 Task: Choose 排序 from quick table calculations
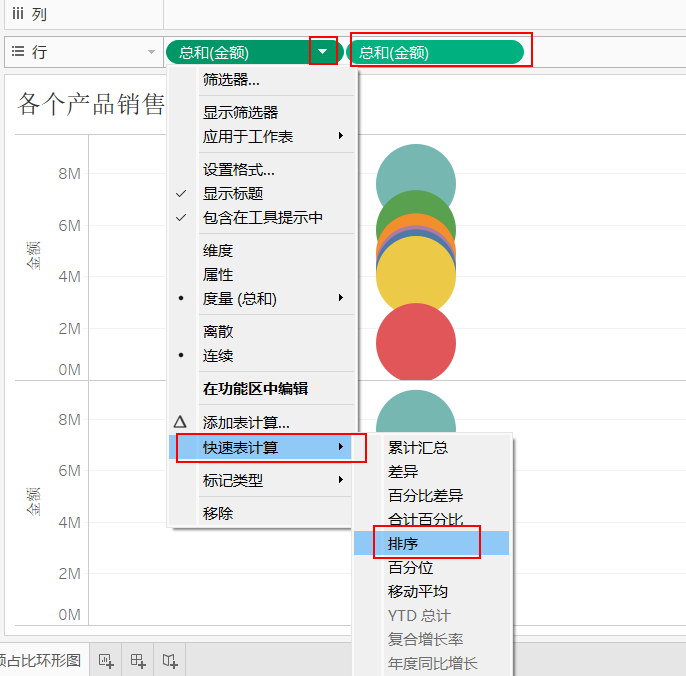[404, 544]
